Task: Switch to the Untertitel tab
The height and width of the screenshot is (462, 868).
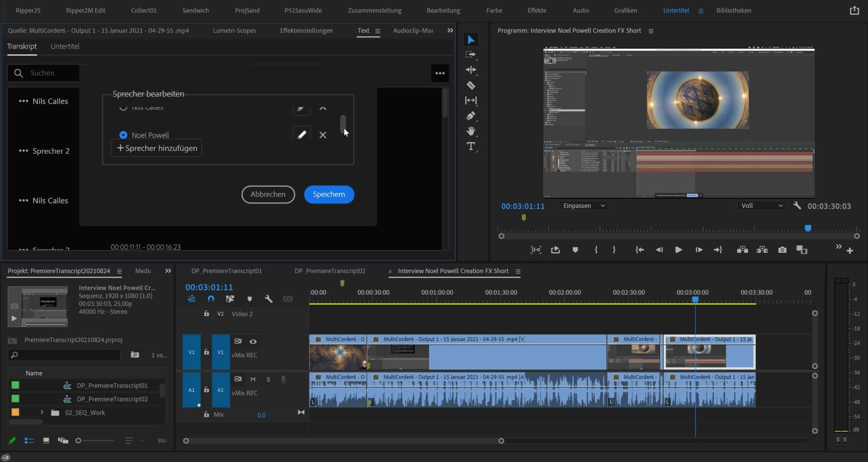Action: (x=65, y=46)
